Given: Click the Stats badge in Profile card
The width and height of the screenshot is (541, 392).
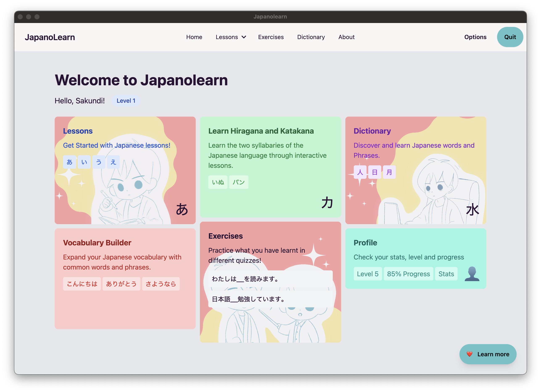Looking at the screenshot, I should tap(446, 274).
